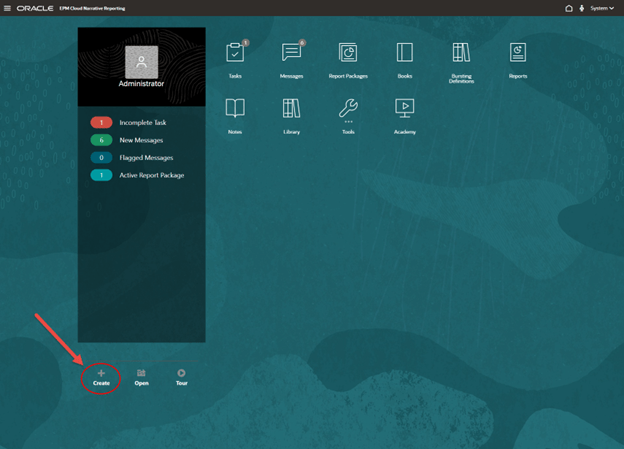Go to Home via house icon
This screenshot has width=624, height=449.
coord(569,8)
